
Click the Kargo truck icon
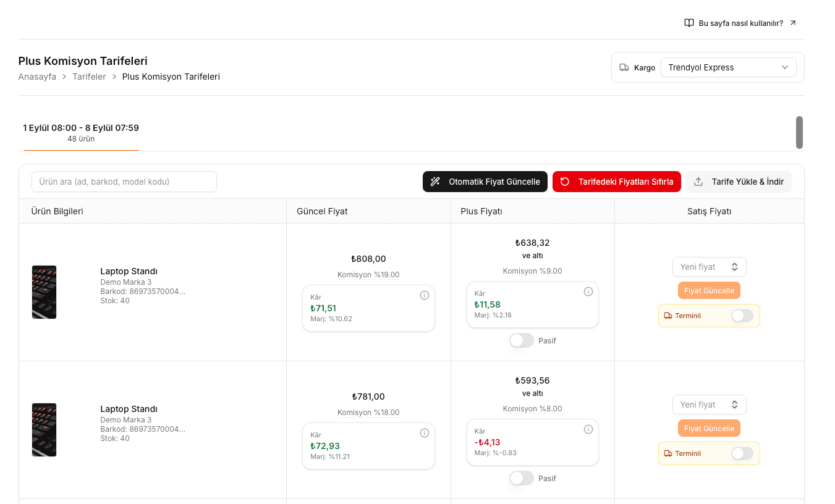624,67
